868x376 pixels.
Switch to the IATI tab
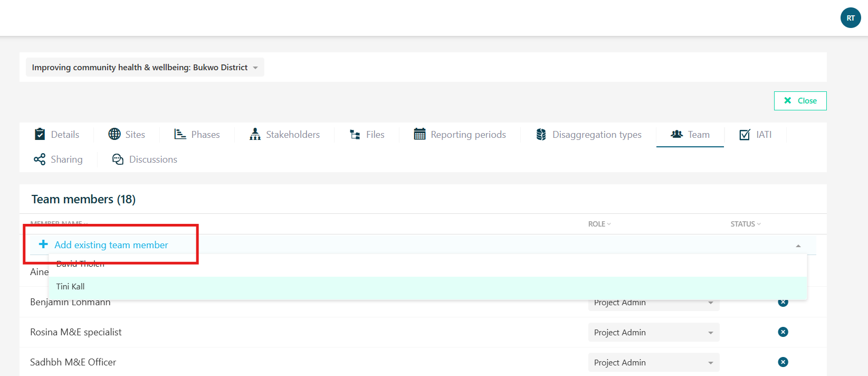click(x=756, y=135)
